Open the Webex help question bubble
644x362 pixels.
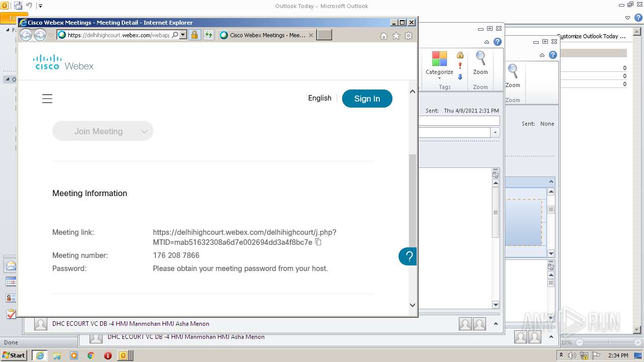click(x=408, y=256)
